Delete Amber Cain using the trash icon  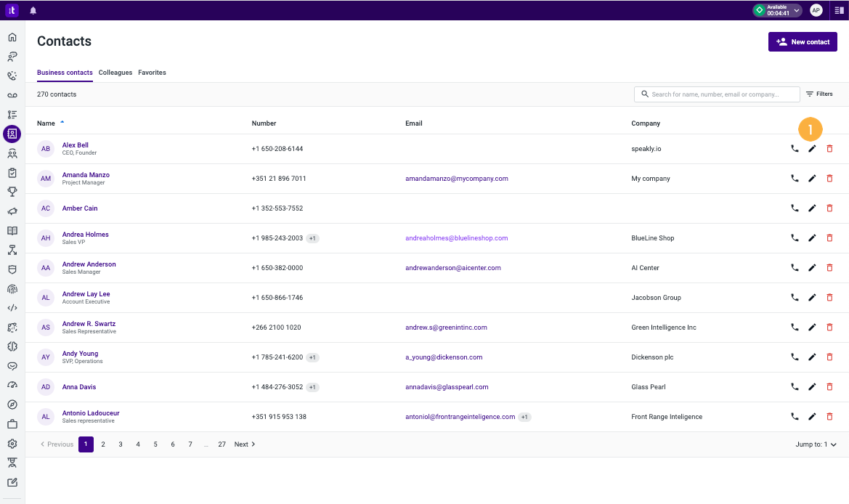pos(829,208)
